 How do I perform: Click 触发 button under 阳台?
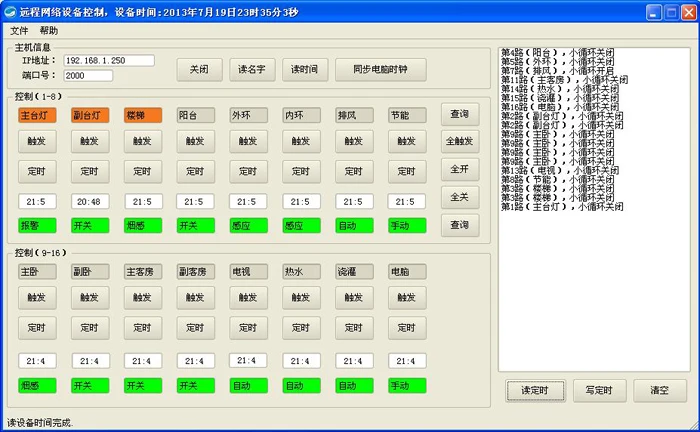coord(196,141)
